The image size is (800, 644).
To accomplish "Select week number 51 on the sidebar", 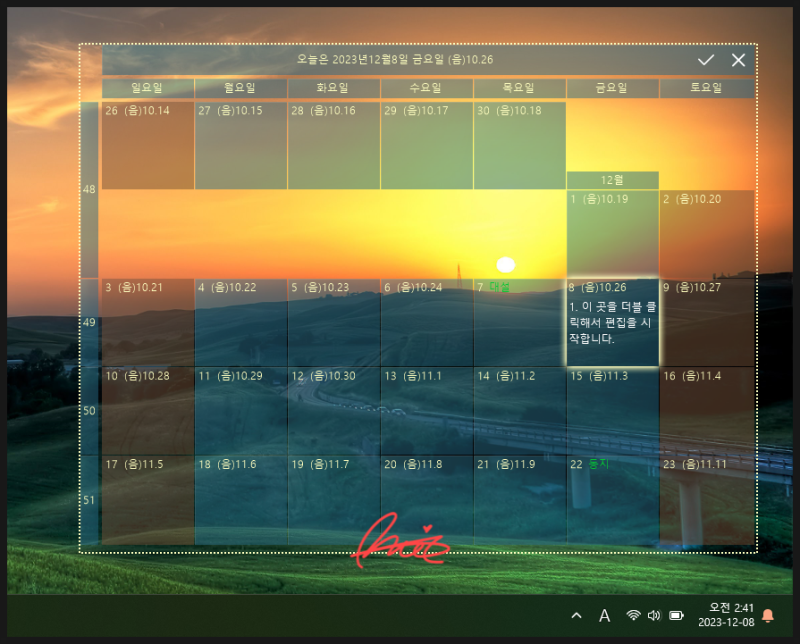I will point(89,500).
